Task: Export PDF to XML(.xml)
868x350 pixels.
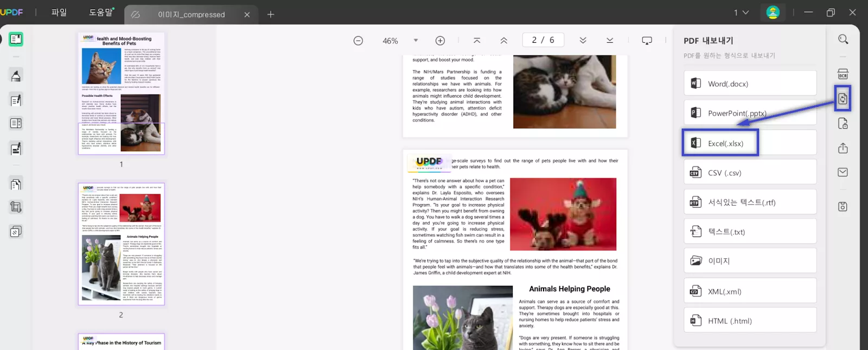Action: [x=750, y=291]
